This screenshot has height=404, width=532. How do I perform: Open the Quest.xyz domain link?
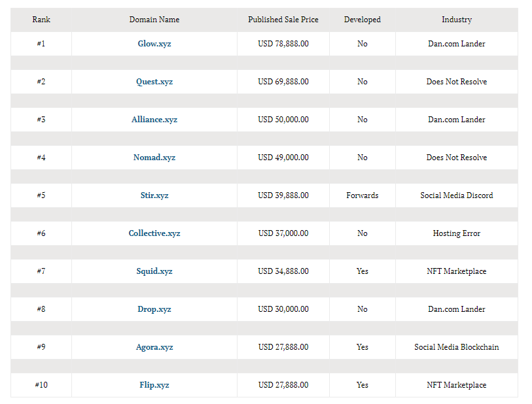pyautogui.click(x=154, y=82)
